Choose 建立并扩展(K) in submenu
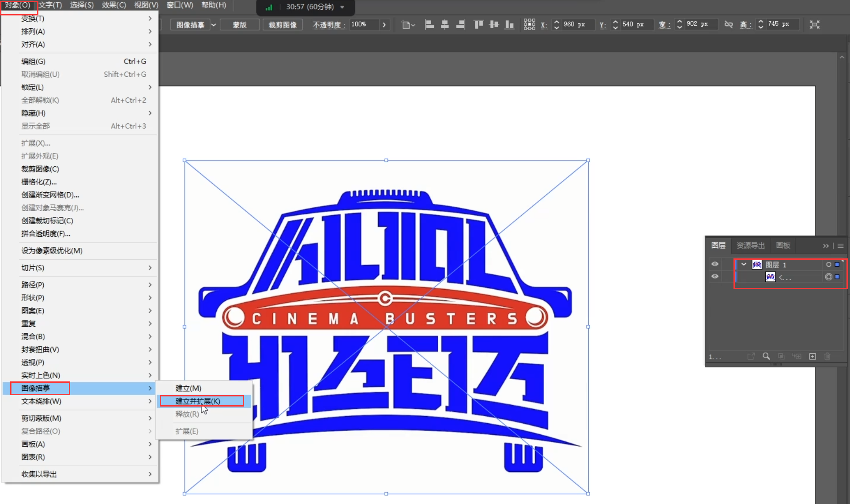The width and height of the screenshot is (850, 504). [x=204, y=401]
